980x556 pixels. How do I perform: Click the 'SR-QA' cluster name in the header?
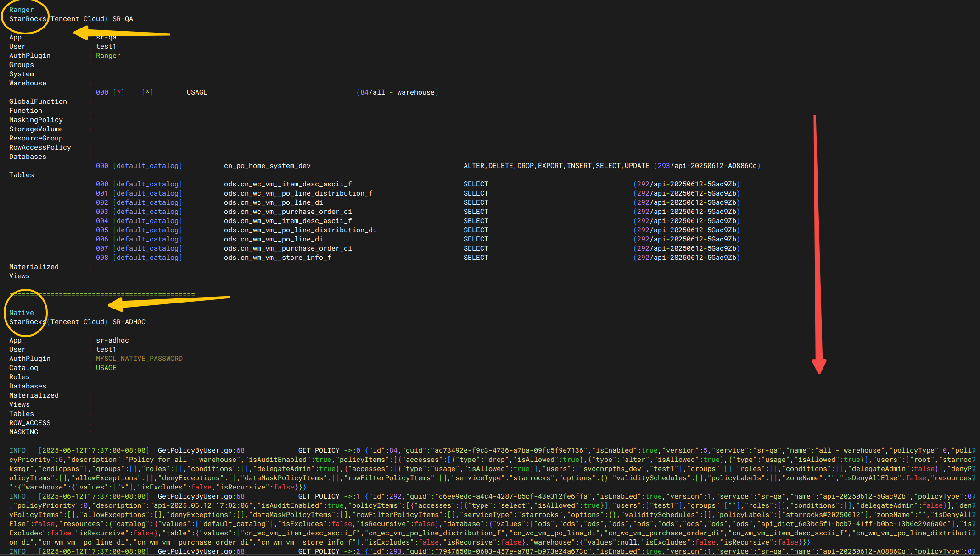(123, 19)
